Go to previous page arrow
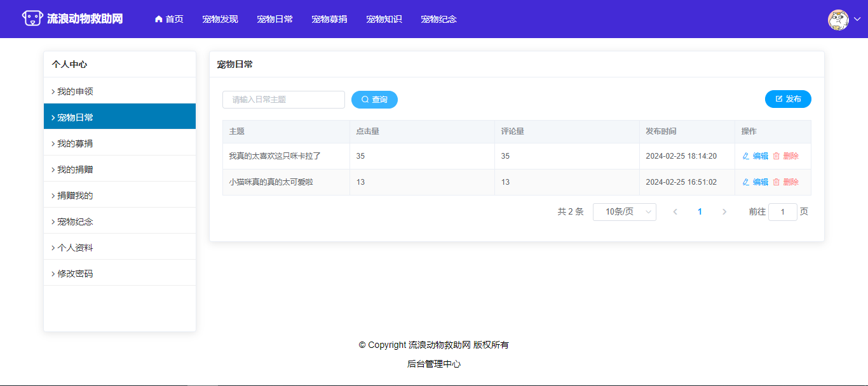868x386 pixels. coord(675,212)
